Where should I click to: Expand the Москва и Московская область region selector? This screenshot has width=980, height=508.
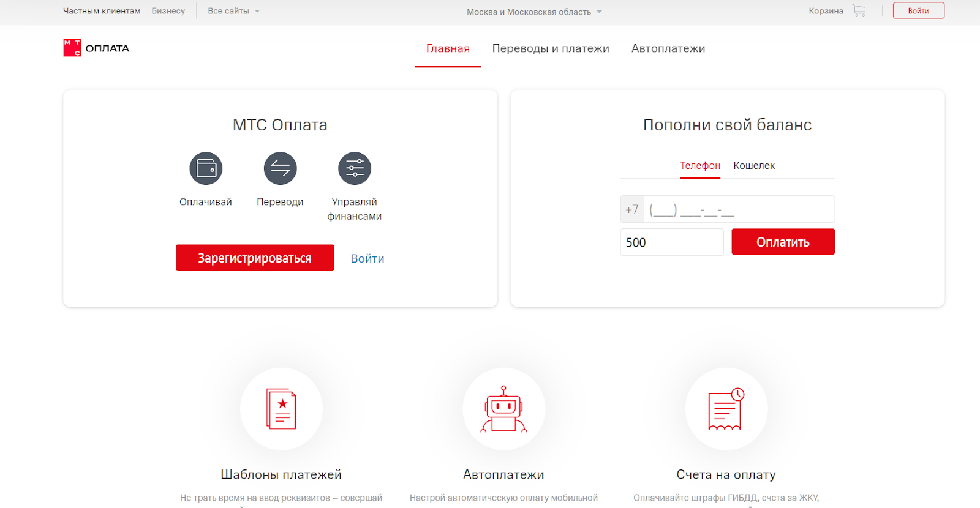click(x=534, y=12)
